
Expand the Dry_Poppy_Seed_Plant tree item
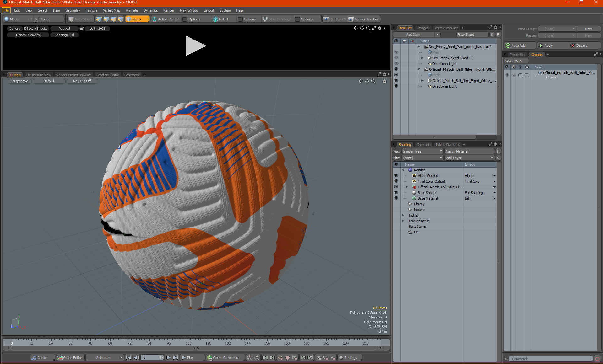(x=422, y=58)
